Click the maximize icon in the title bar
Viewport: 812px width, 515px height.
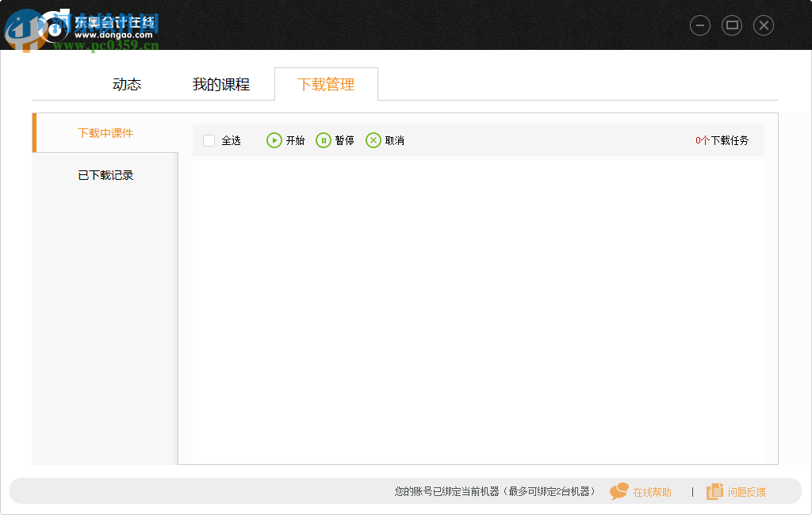[x=732, y=25]
